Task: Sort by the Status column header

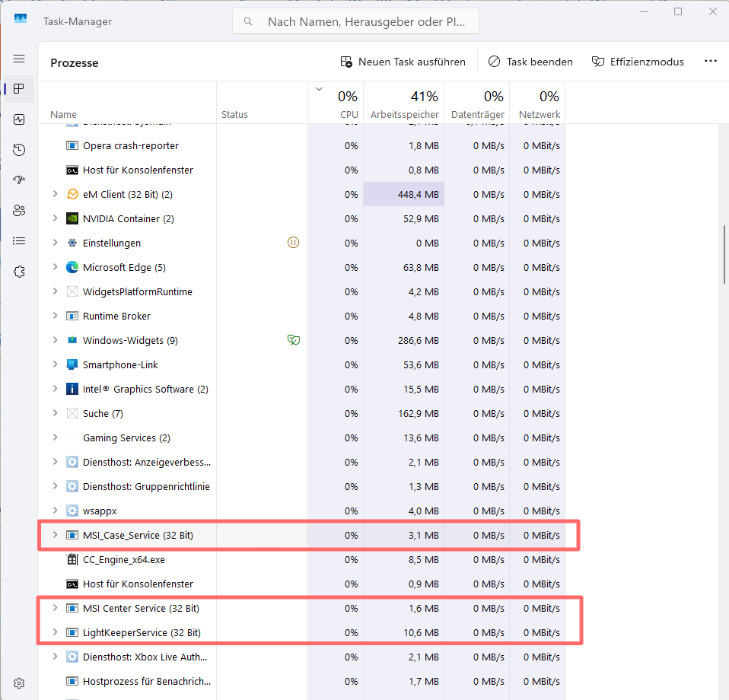Action: [x=263, y=103]
